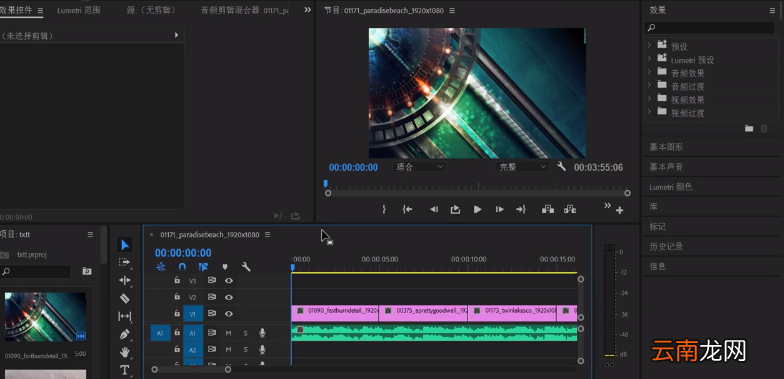Open the 效果 panel hamburger menu
The height and width of the screenshot is (379, 784).
pyautogui.click(x=772, y=10)
